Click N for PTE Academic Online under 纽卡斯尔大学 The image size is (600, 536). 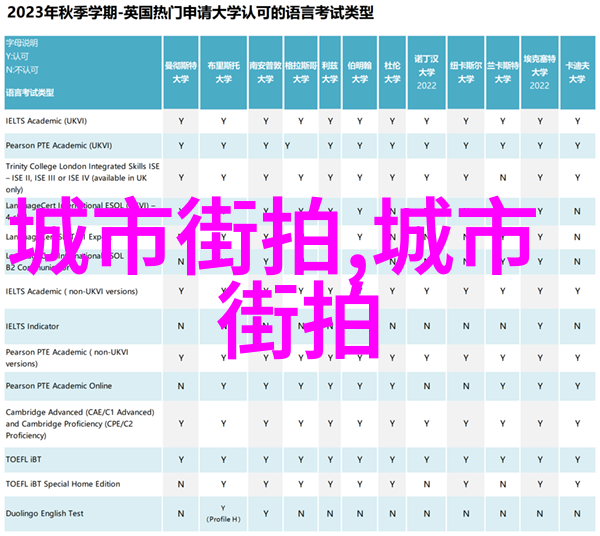pos(466,386)
